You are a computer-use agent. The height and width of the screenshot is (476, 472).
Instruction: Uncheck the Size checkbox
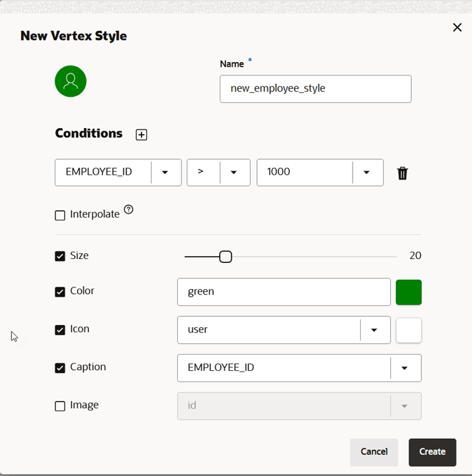(x=60, y=256)
